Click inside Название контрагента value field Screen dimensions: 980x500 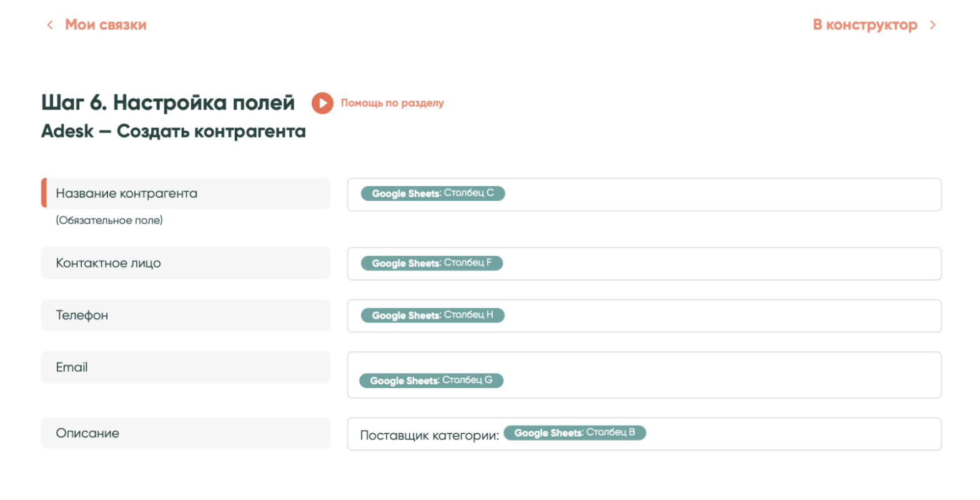718,194
